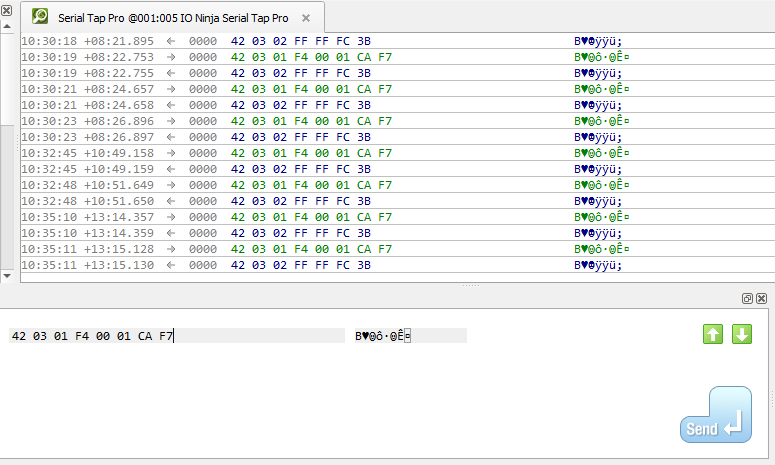The height and width of the screenshot is (465, 775).
Task: Float the transmit pane with undock icon
Action: pyautogui.click(x=747, y=298)
